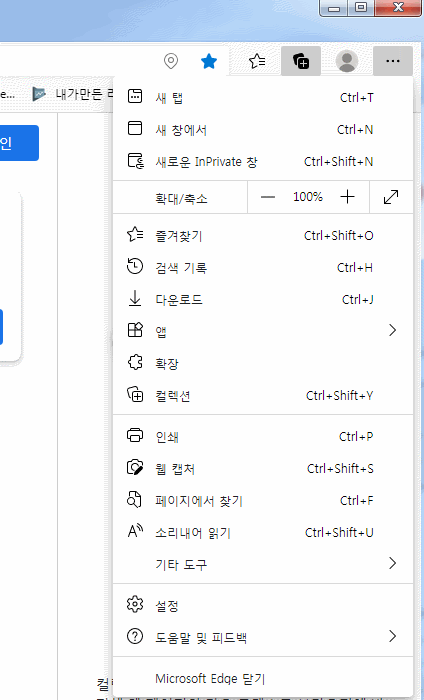Click the Ctrl+Shift+Y shortcut text
This screenshot has height=700, width=424.
[x=340, y=396]
